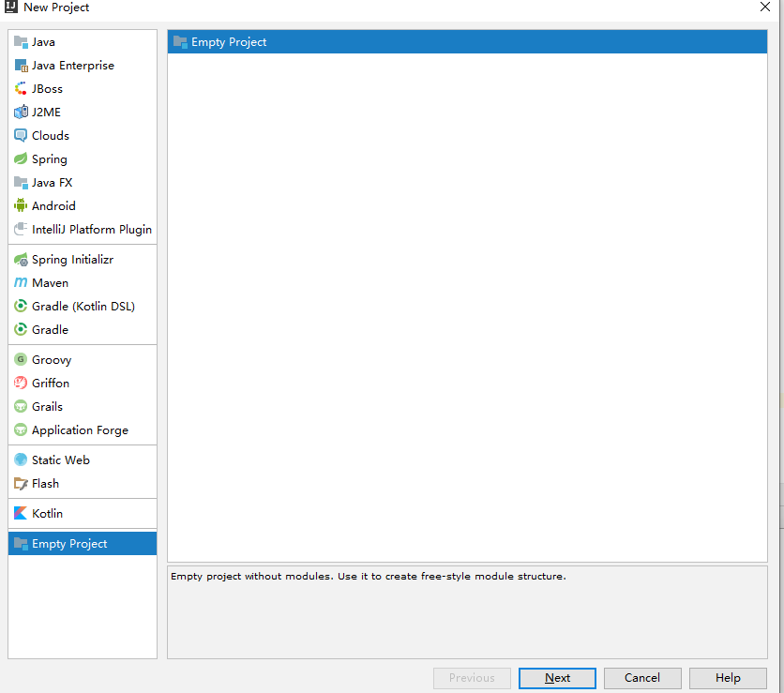Click the Flash icon

[x=21, y=484]
